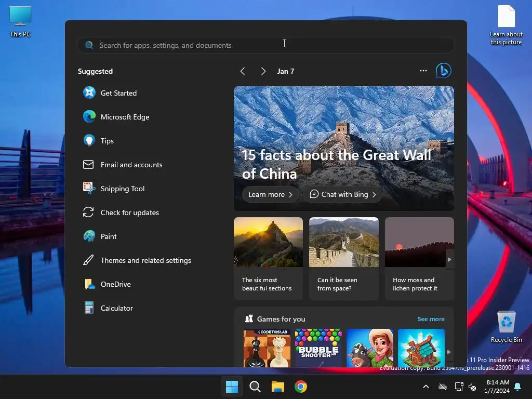Viewport: 532px width, 399px height.
Task: Click the search input field
Action: [265, 45]
